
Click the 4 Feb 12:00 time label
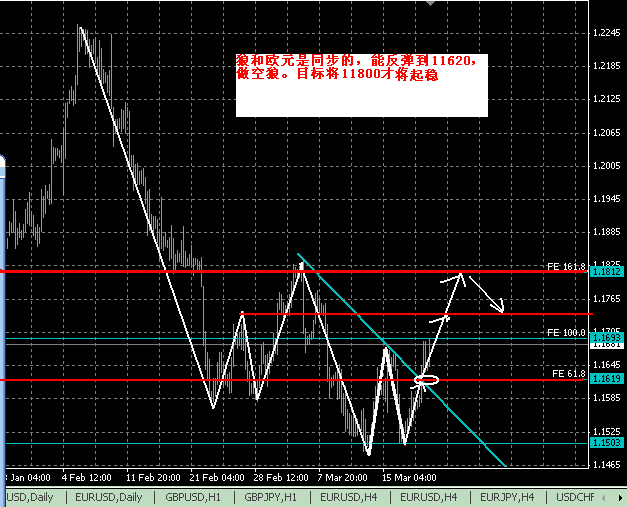coord(87,477)
